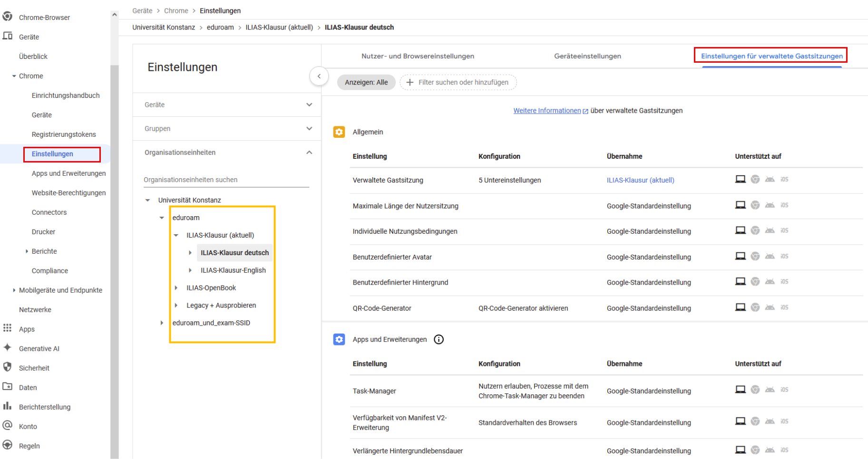The height and width of the screenshot is (459, 868).
Task: Click the info icon beside Apps und Erweiterungen
Action: point(439,339)
